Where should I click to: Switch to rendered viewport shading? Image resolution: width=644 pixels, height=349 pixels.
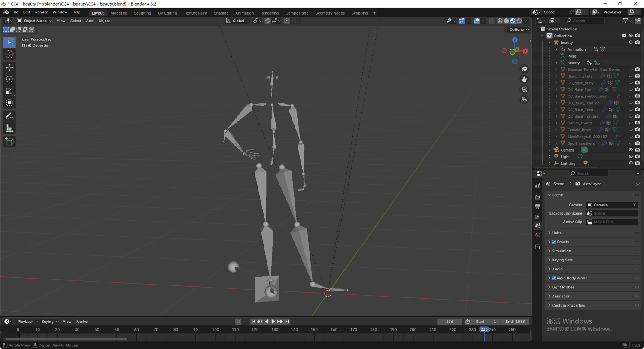tap(519, 21)
